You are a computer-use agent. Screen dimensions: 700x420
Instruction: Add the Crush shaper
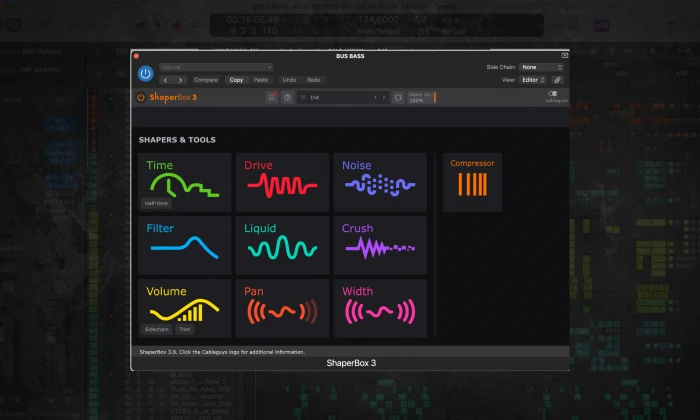380,245
